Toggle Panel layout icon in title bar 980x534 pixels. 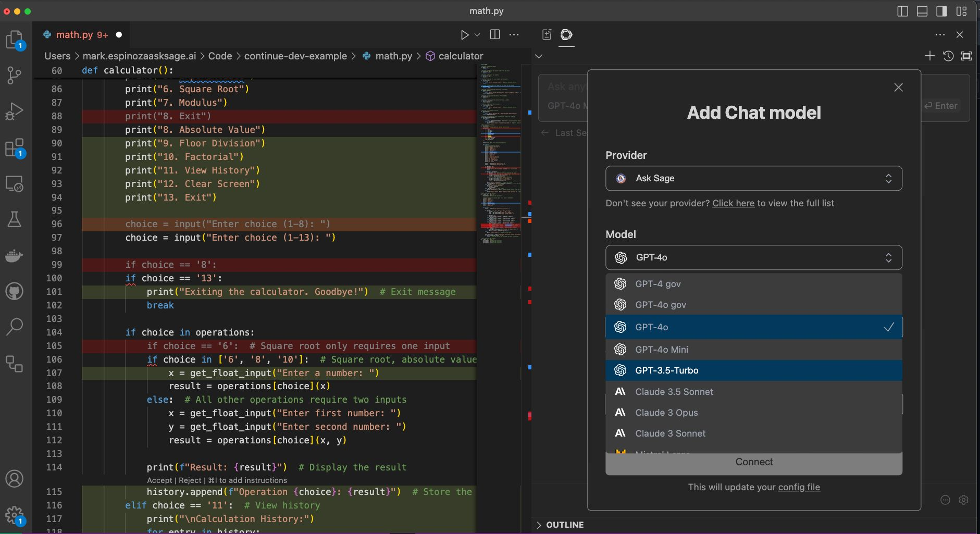(922, 11)
